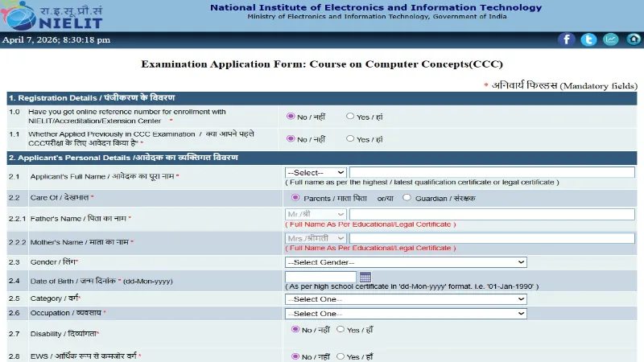644x362 pixels.
Task: Expand the Occupation Select One dropdown
Action: click(406, 314)
